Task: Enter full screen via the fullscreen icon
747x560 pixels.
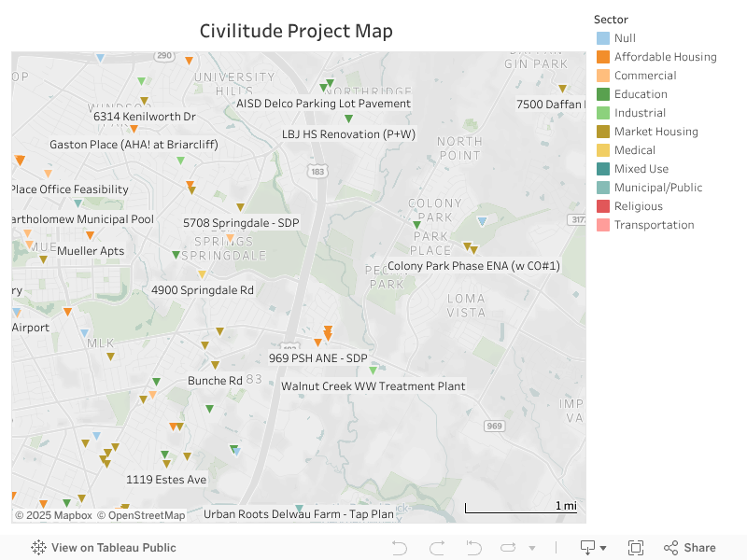Action: tap(636, 548)
